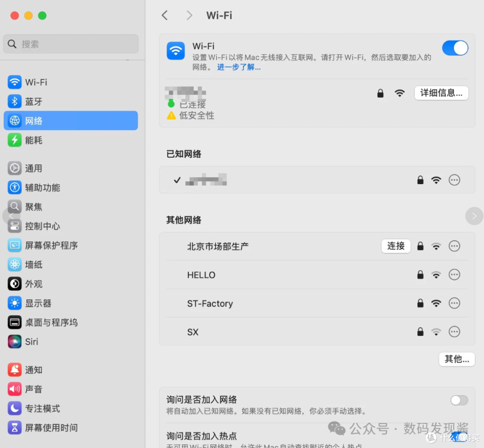Click the 搜索 search field

71,44
